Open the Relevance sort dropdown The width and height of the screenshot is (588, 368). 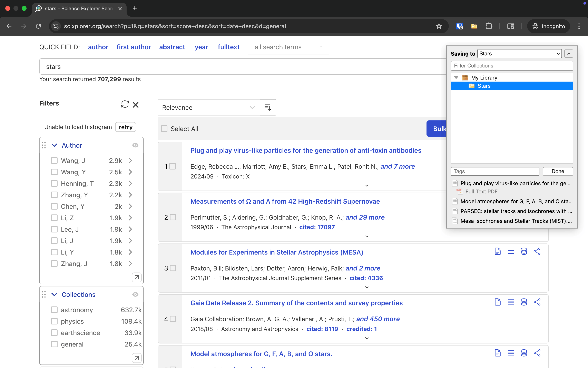coord(209,107)
